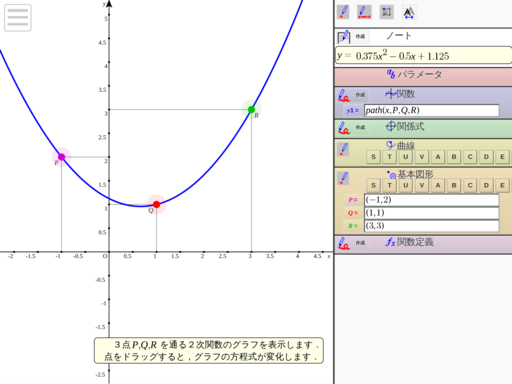This screenshot has height=384, width=512.
Task: Collapse the 関数 section header
Action: pos(400,94)
